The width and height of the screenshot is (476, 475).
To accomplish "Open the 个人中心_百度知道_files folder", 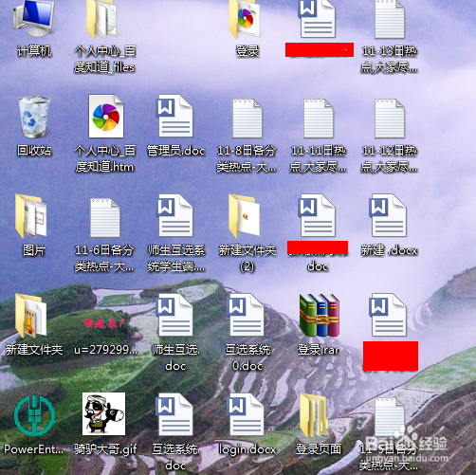I will click(102, 20).
